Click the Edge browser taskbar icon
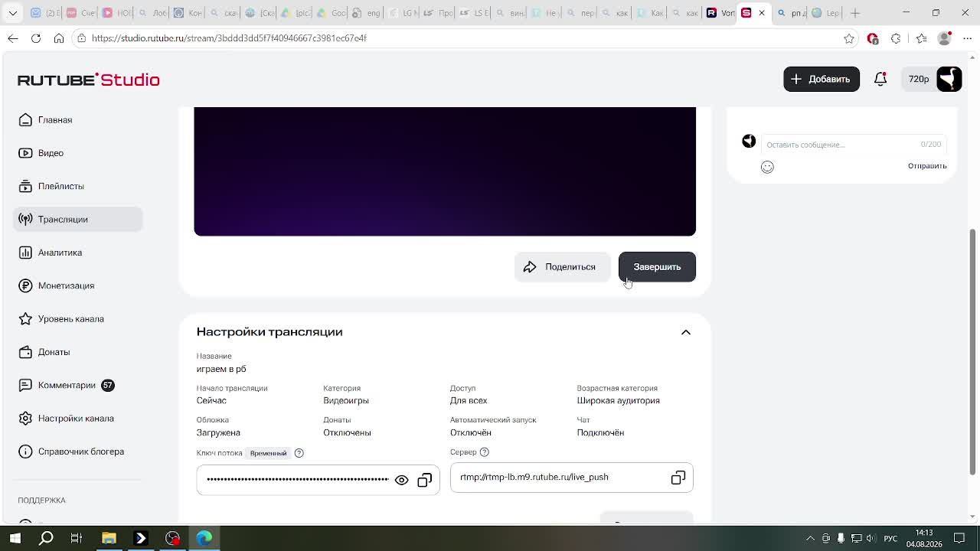Viewport: 980px width, 551px height. coord(204,538)
